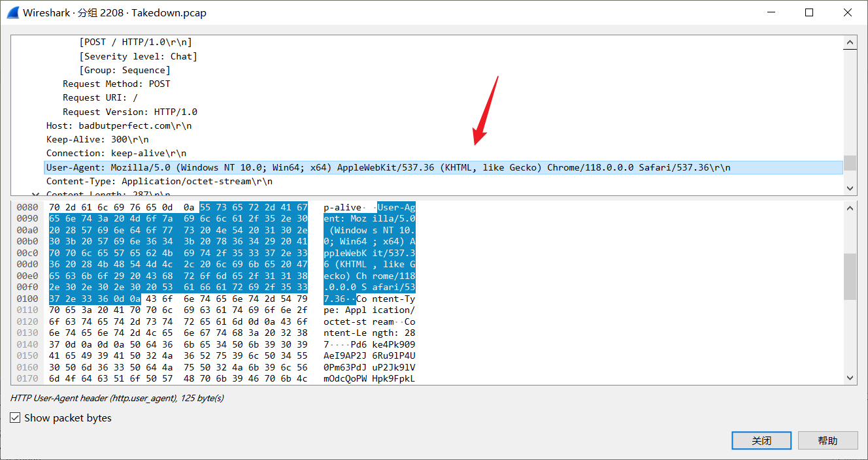Select the [POST / HTTP/1.0\r\n] row
Image resolution: width=868 pixels, height=460 pixels.
click(135, 42)
